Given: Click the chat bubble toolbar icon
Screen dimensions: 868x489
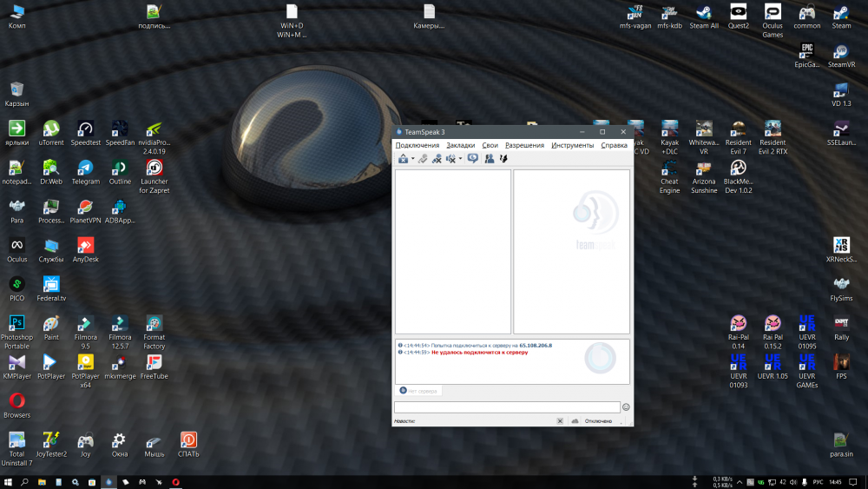Looking at the screenshot, I should coord(473,158).
